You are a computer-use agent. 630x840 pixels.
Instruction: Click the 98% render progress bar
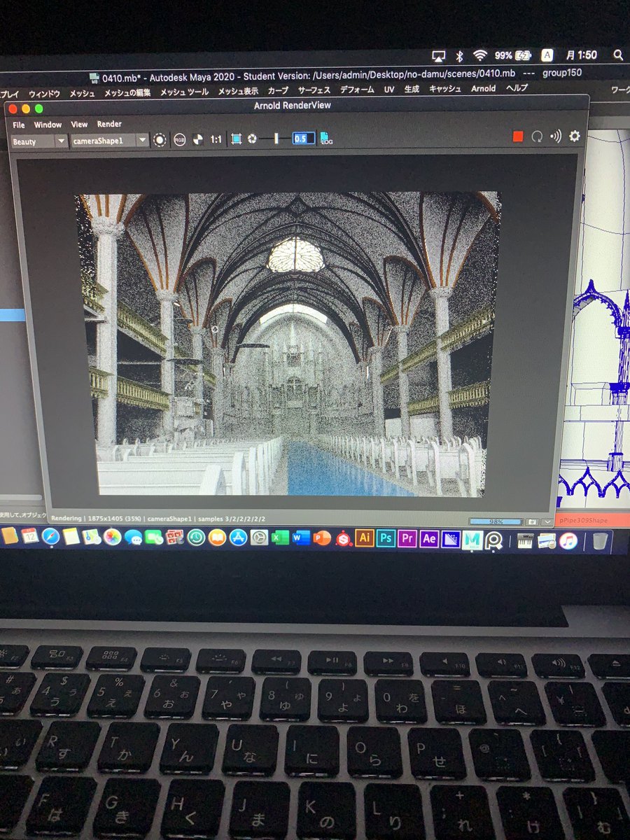(496, 521)
